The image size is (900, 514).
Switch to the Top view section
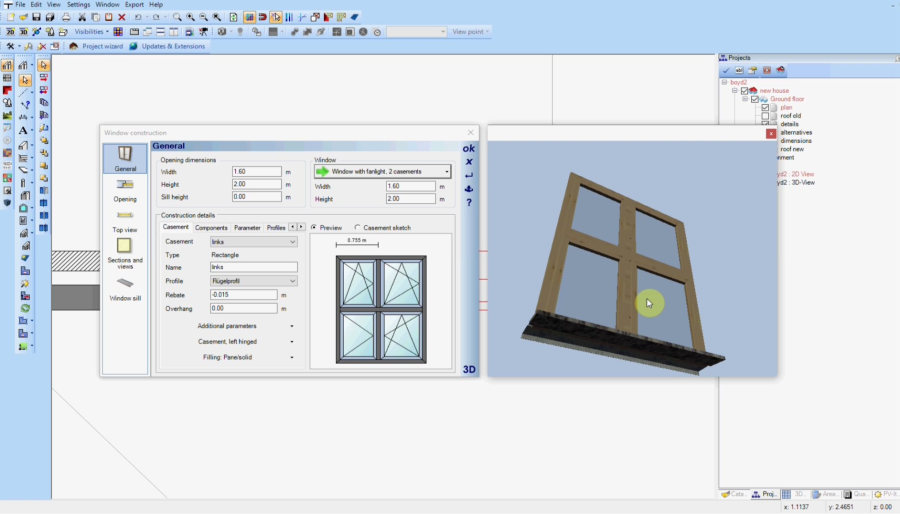coord(125,220)
